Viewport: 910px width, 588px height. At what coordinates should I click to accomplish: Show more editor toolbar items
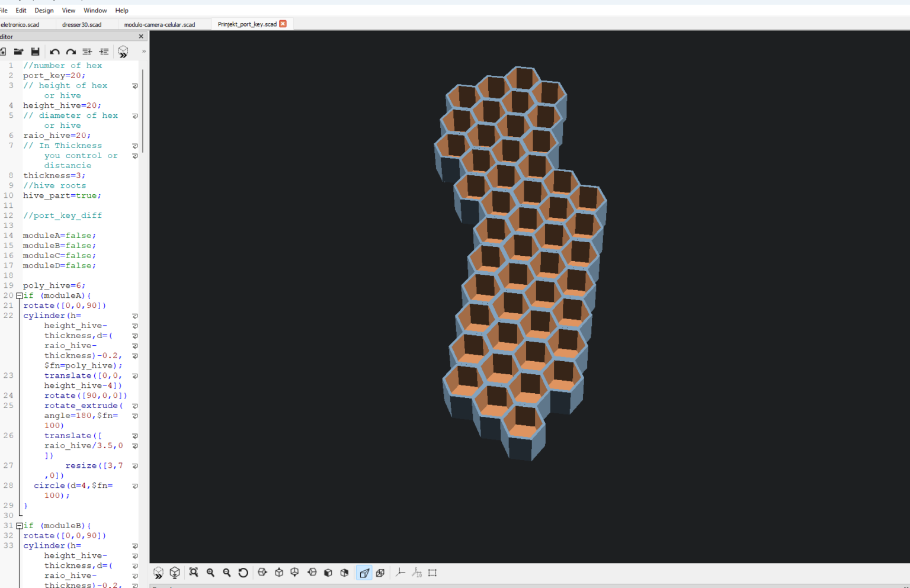click(143, 52)
